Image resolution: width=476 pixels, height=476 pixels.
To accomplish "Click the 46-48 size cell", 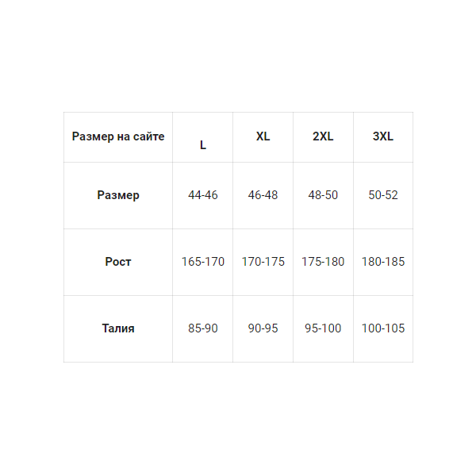I will tap(263, 195).
